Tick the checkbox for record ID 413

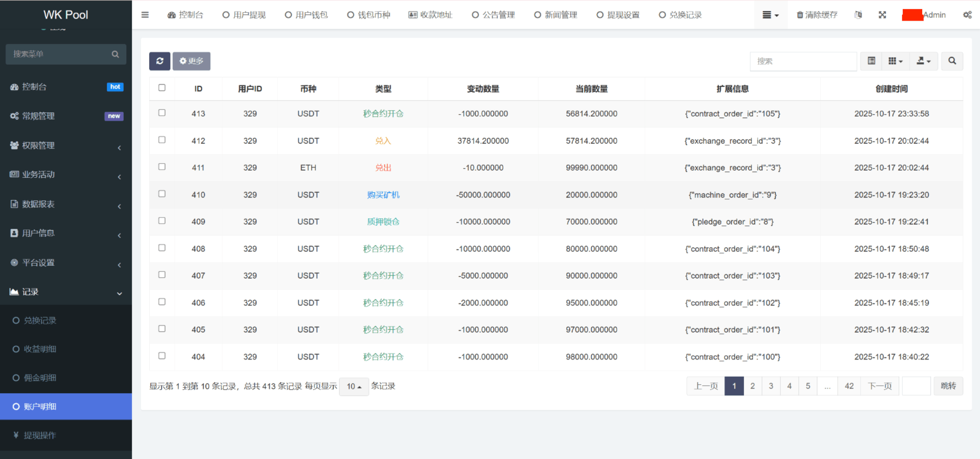[162, 113]
